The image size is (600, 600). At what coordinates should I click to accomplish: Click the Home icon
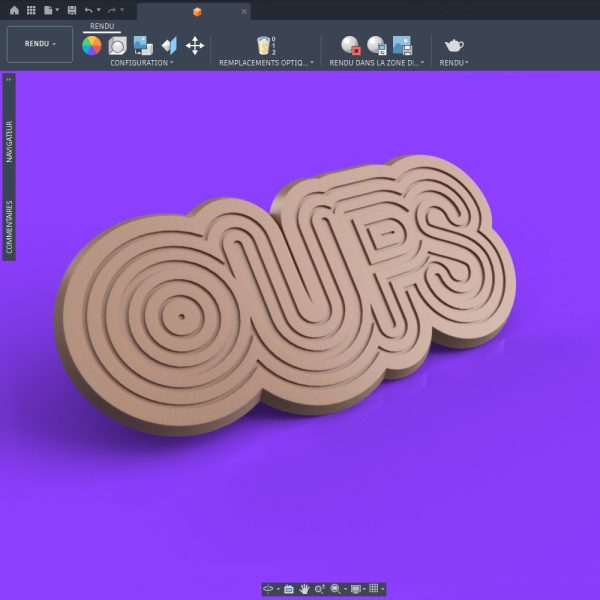pos(14,10)
